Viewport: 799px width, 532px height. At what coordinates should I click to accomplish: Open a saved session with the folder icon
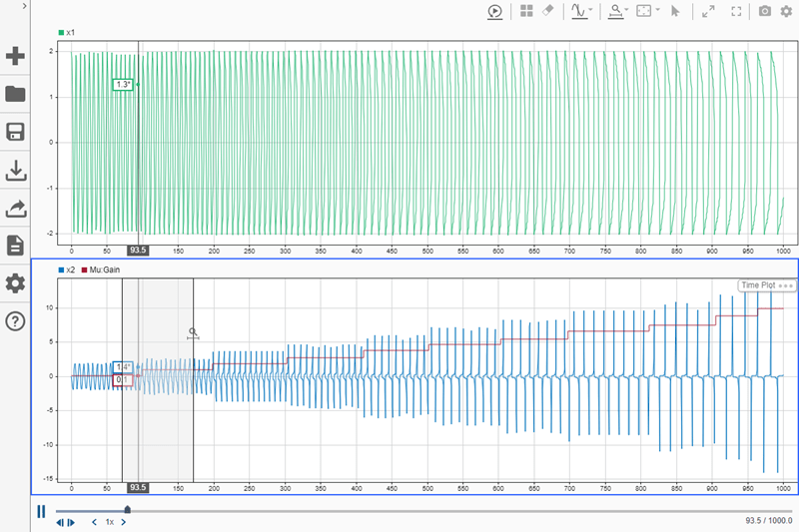(x=15, y=94)
